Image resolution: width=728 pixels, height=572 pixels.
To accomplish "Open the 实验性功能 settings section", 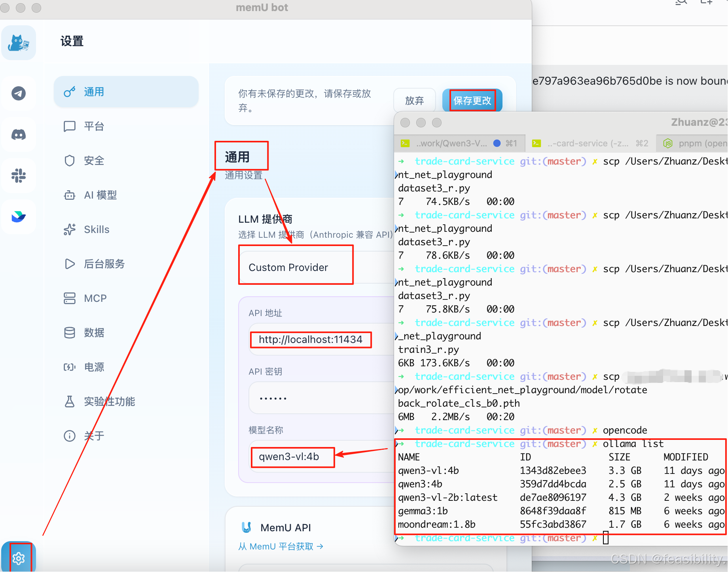I will click(x=126, y=402).
